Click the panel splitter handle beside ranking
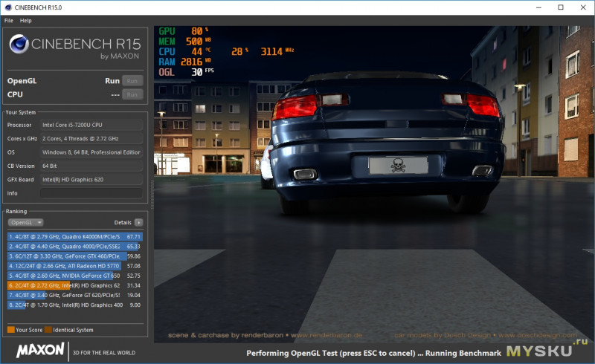Screen dimensions: 595x364 (152, 194)
